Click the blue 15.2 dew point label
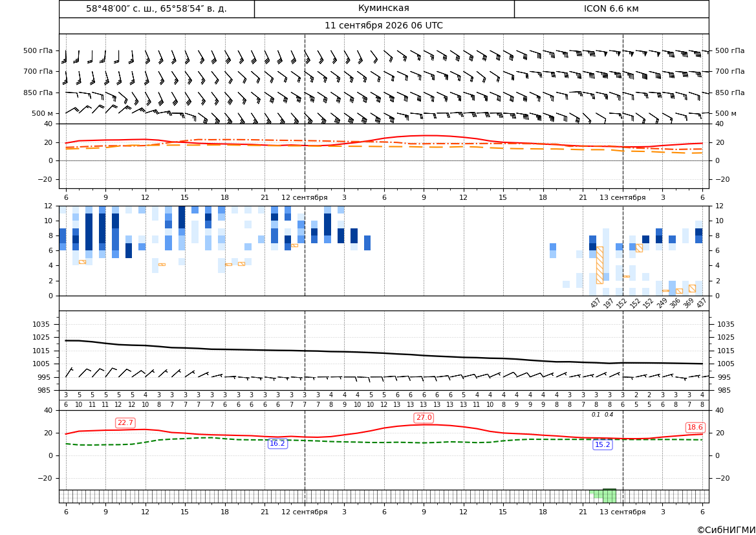The height and width of the screenshot is (535, 756). pos(603,445)
